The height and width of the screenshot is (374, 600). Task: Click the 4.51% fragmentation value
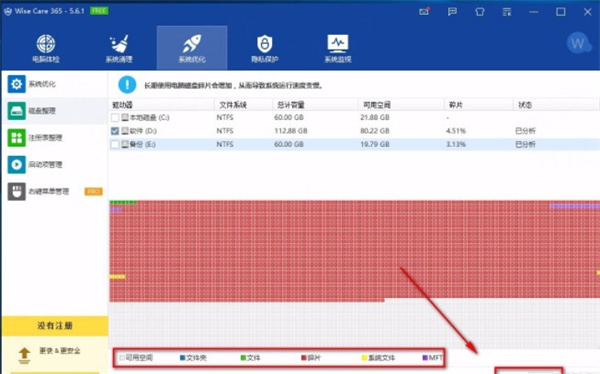point(456,131)
